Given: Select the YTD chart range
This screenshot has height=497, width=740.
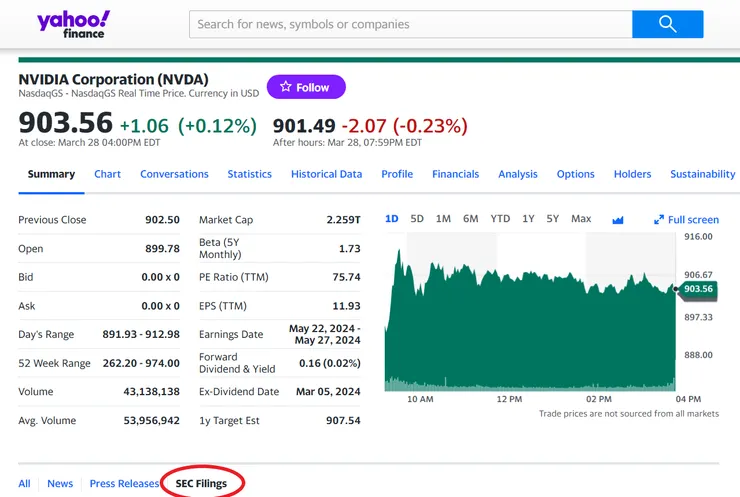Looking at the screenshot, I should (500, 219).
